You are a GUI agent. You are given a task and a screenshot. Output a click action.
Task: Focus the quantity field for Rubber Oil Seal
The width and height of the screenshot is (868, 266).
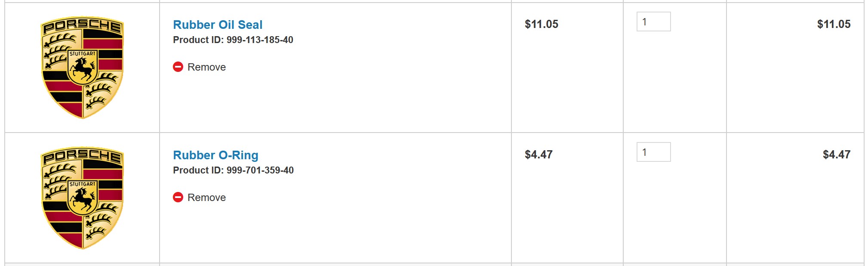653,22
